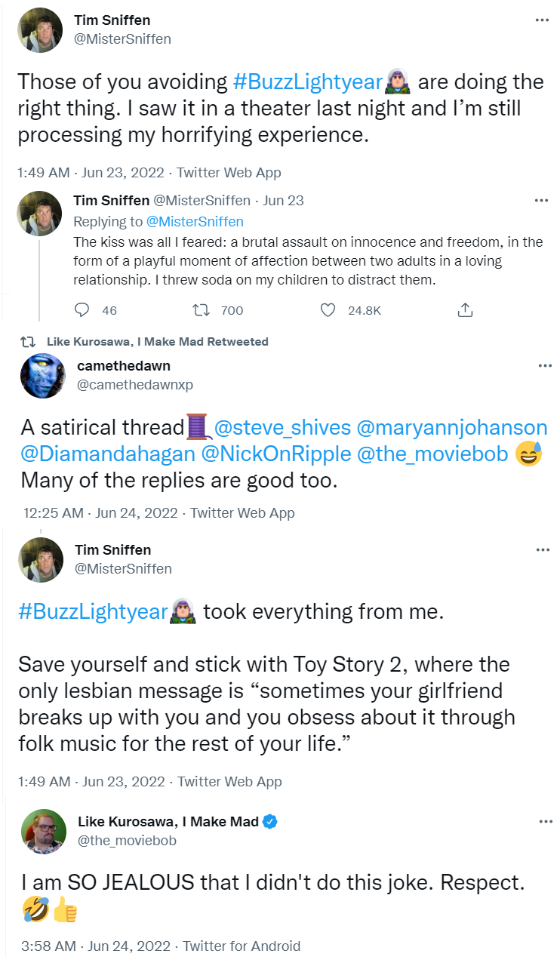Like the reply with 24.8K likes
Screen dimensions: 560x966
pos(328,310)
